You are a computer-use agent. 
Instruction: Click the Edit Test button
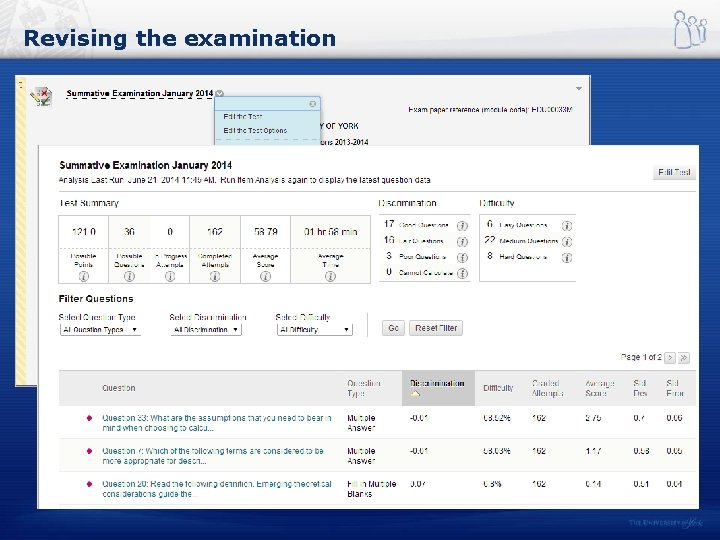coord(674,172)
